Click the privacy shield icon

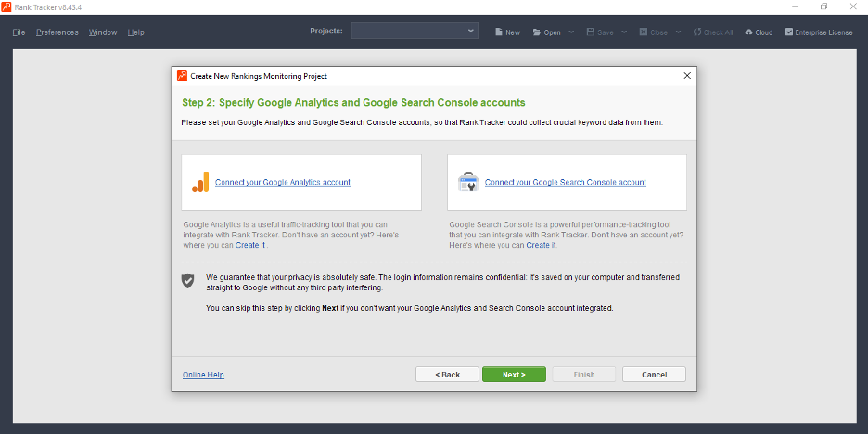click(x=188, y=280)
